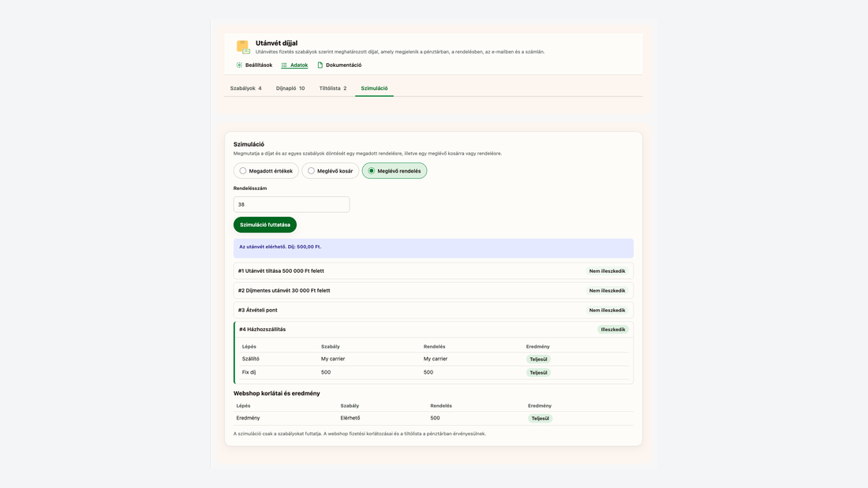
Task: Click the Nem illeszkedik badge on rule #1
Action: [608, 271]
